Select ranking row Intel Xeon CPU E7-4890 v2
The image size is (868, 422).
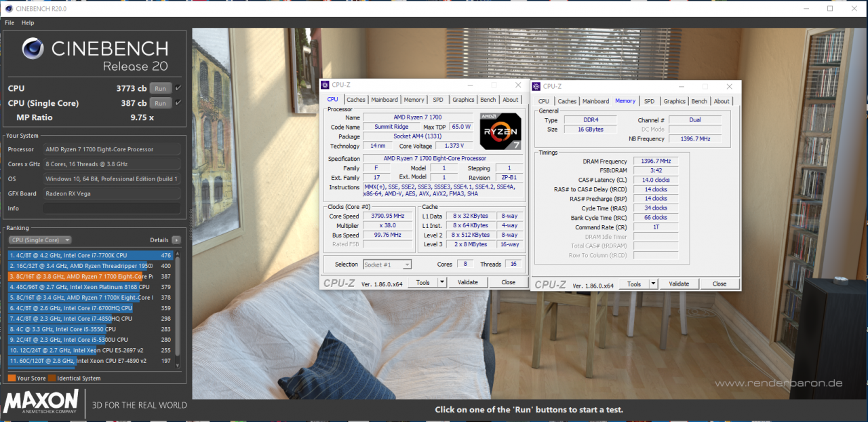coord(90,360)
